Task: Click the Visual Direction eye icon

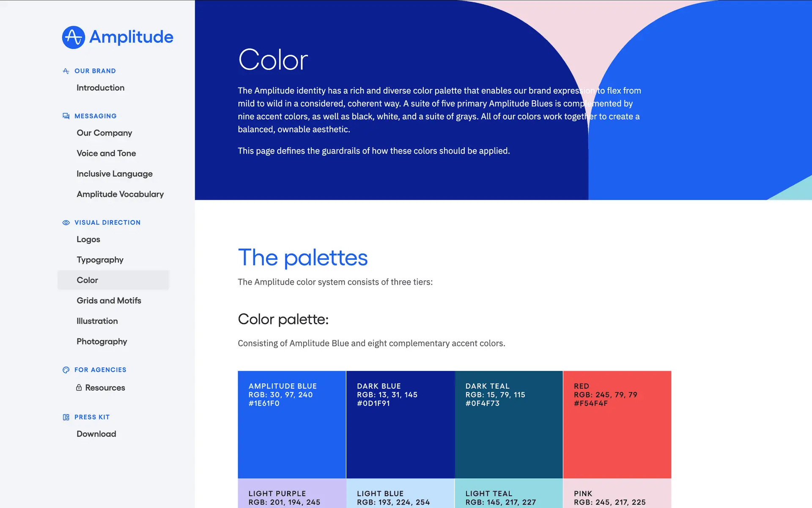Action: pos(66,223)
